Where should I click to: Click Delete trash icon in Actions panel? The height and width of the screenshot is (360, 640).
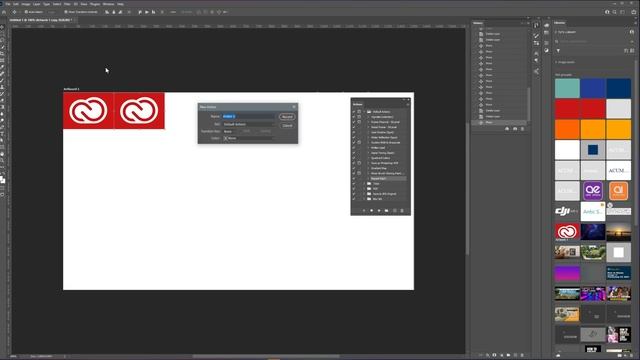(402, 211)
